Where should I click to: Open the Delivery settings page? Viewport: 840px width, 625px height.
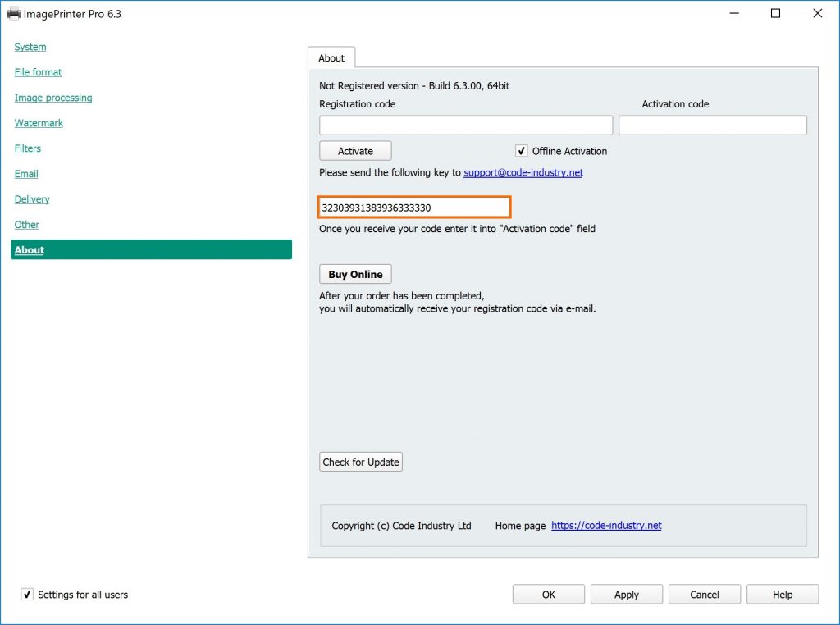(x=31, y=199)
